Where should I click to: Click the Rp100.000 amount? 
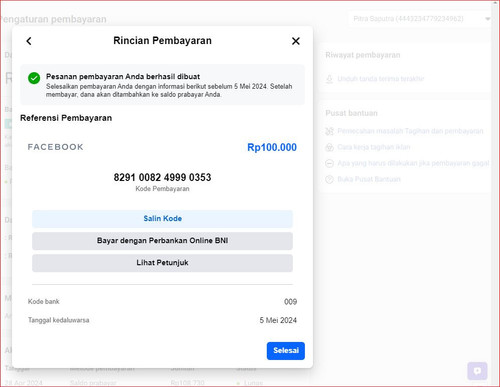272,147
